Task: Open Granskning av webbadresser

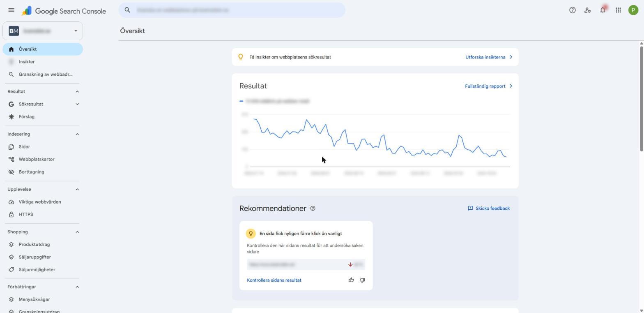Action: click(x=43, y=74)
